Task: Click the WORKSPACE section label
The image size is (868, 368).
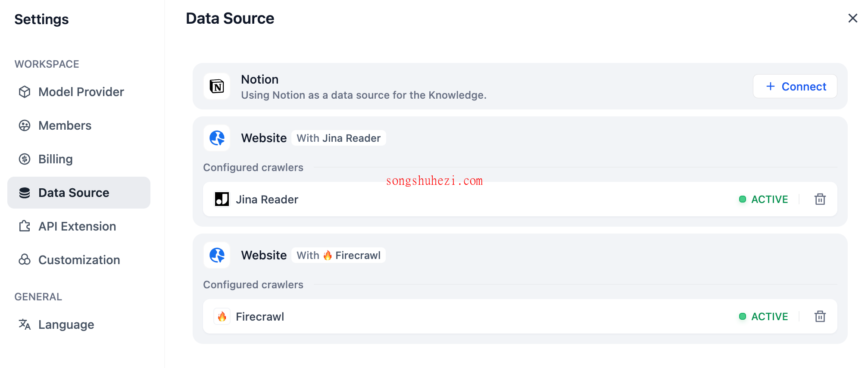Action: (x=47, y=64)
